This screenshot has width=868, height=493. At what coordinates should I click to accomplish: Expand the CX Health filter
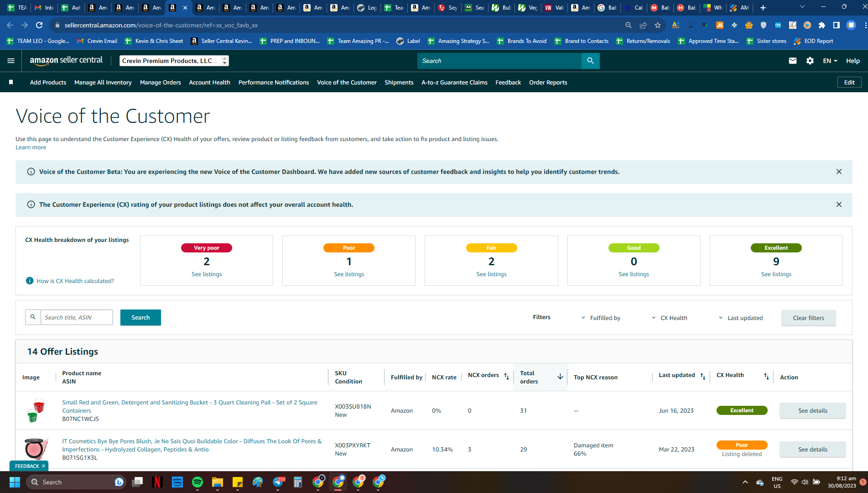(x=669, y=318)
